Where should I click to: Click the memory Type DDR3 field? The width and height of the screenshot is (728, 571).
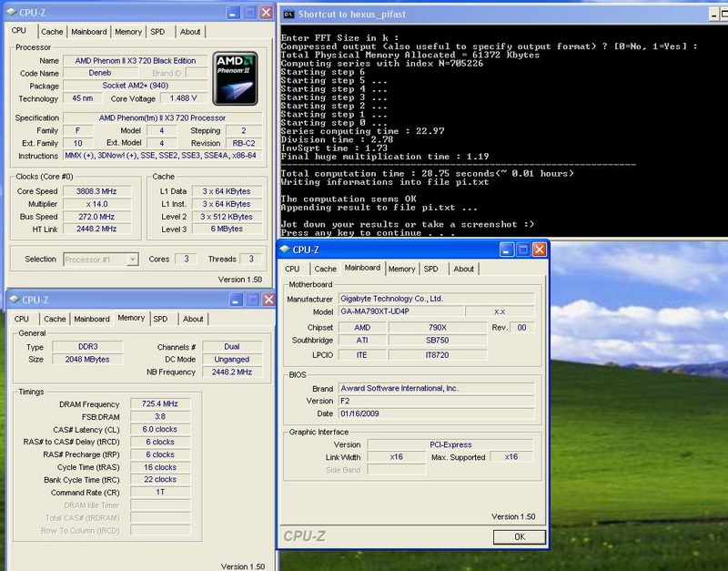pyautogui.click(x=87, y=347)
